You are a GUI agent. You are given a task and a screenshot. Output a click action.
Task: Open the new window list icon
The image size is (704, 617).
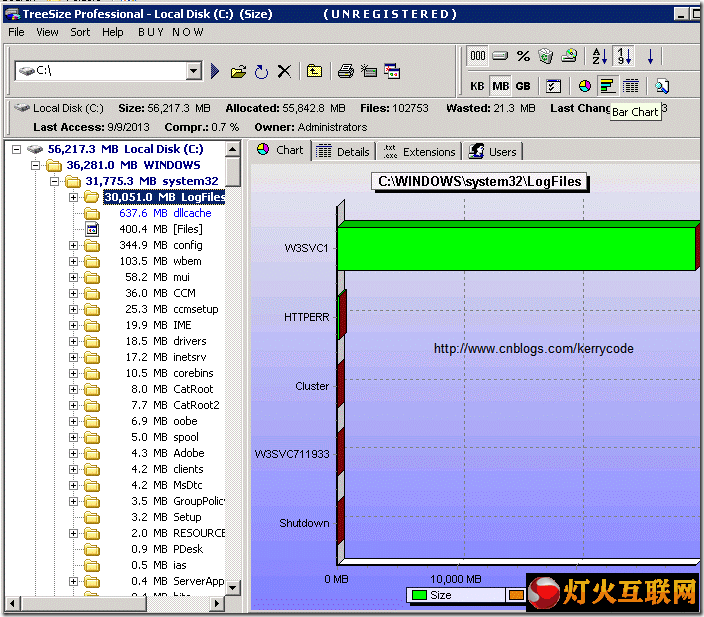point(369,71)
